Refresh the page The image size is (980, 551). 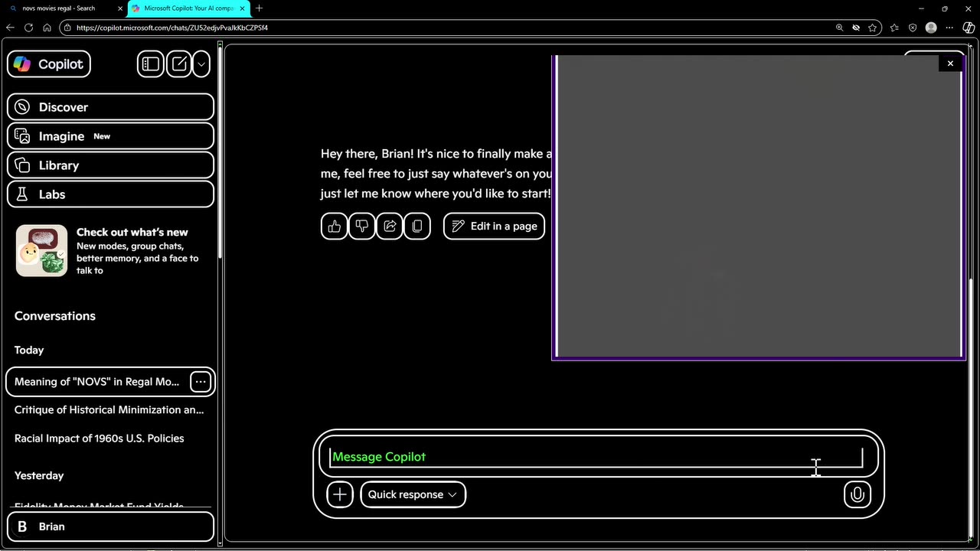click(x=28, y=28)
